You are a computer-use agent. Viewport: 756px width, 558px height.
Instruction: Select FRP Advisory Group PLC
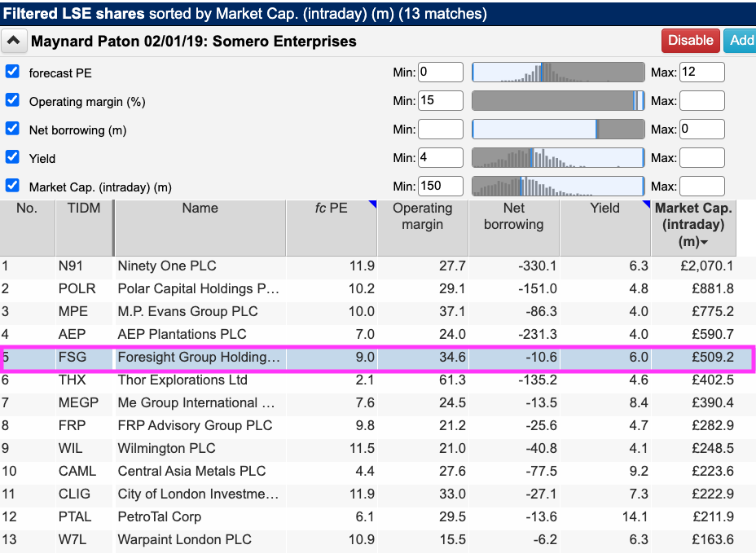[x=195, y=425]
